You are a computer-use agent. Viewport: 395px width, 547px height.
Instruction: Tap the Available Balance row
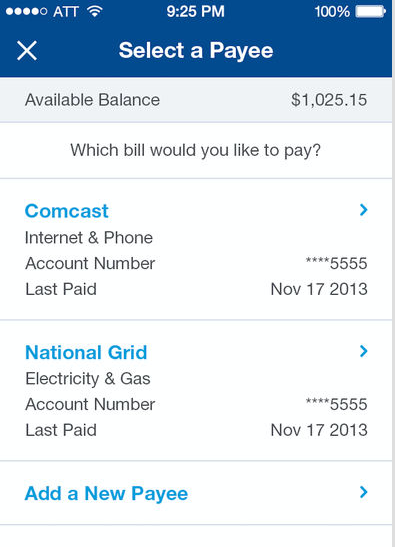tap(196, 100)
